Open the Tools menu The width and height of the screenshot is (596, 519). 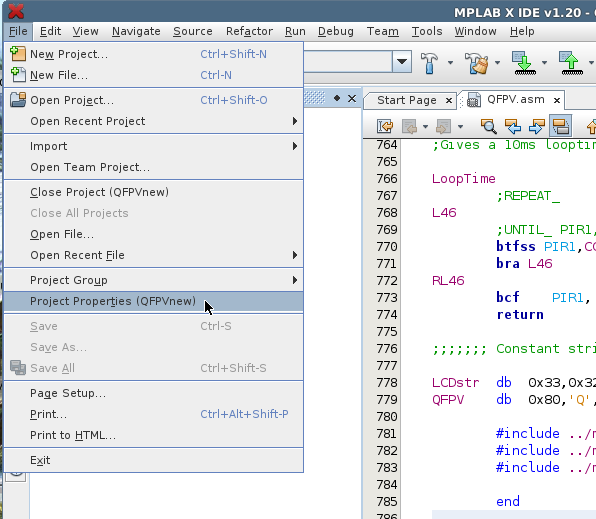(x=427, y=31)
